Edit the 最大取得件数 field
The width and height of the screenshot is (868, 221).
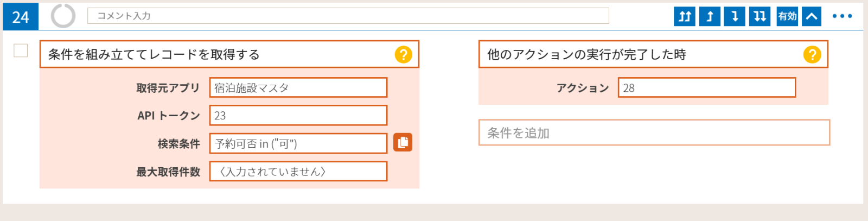pos(298,172)
